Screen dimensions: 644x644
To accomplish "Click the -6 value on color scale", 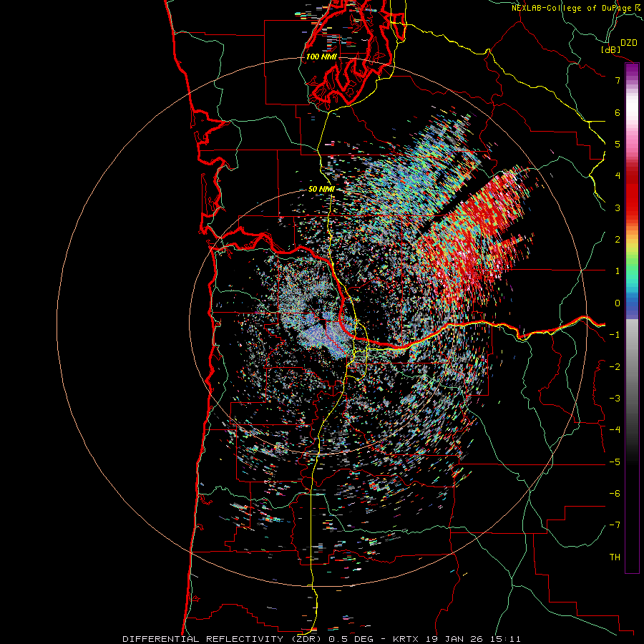I will click(615, 494).
